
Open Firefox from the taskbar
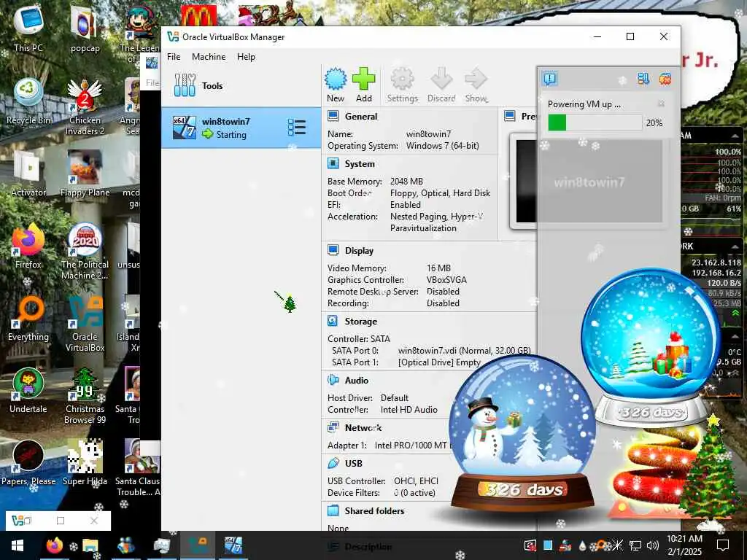(x=54, y=545)
